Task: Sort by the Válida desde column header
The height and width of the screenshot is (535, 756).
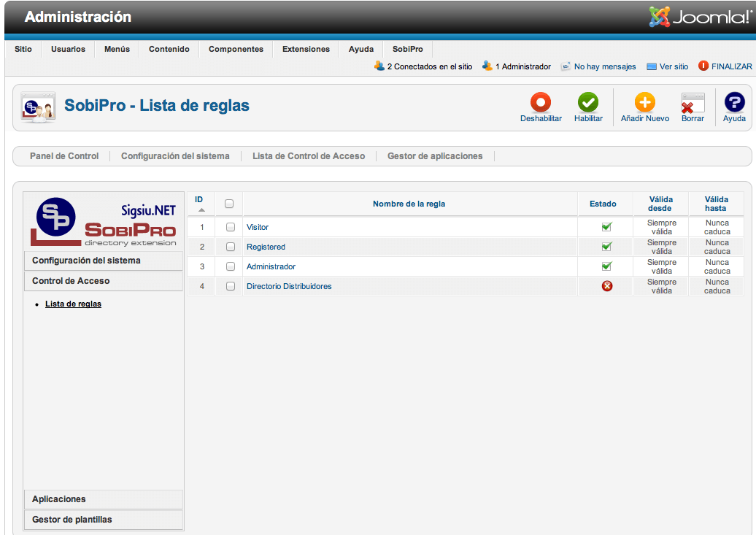Action: click(660, 204)
